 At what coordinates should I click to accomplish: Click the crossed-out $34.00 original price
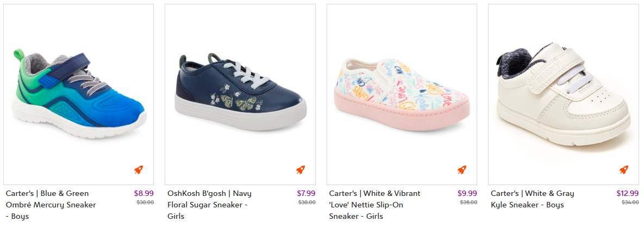pos(630,203)
